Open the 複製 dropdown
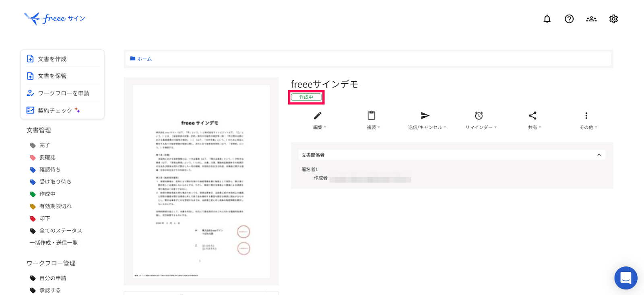Image resolution: width=644 pixels, height=295 pixels. (373, 127)
